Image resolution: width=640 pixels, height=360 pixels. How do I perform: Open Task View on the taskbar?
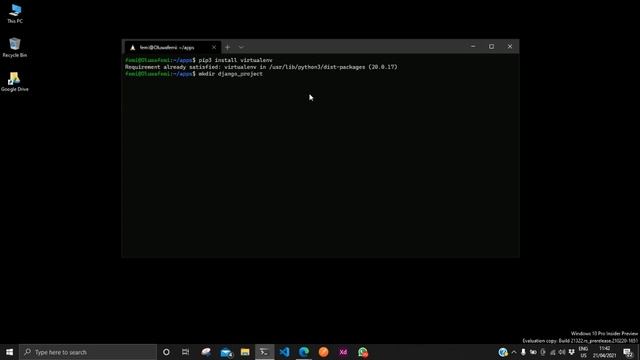185,352
